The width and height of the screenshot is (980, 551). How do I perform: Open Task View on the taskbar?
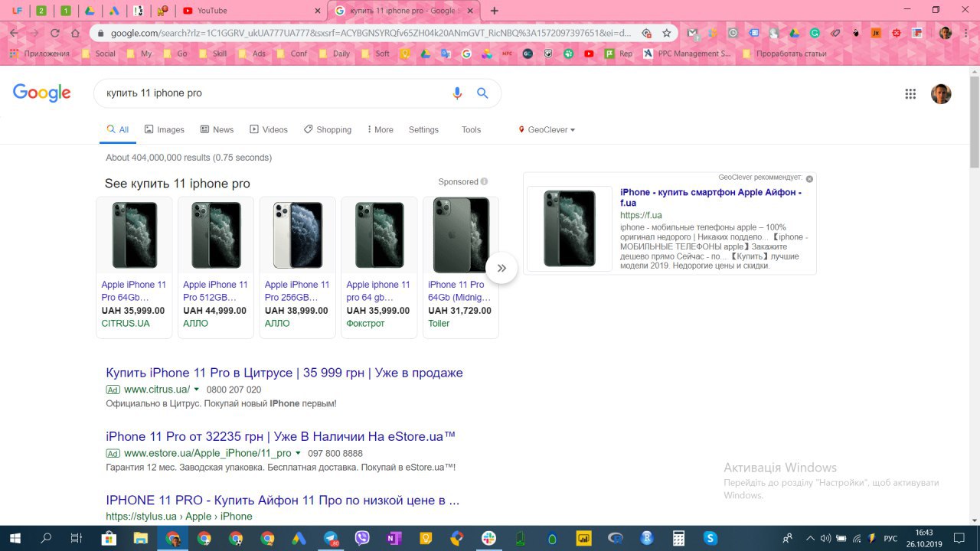coord(76,538)
